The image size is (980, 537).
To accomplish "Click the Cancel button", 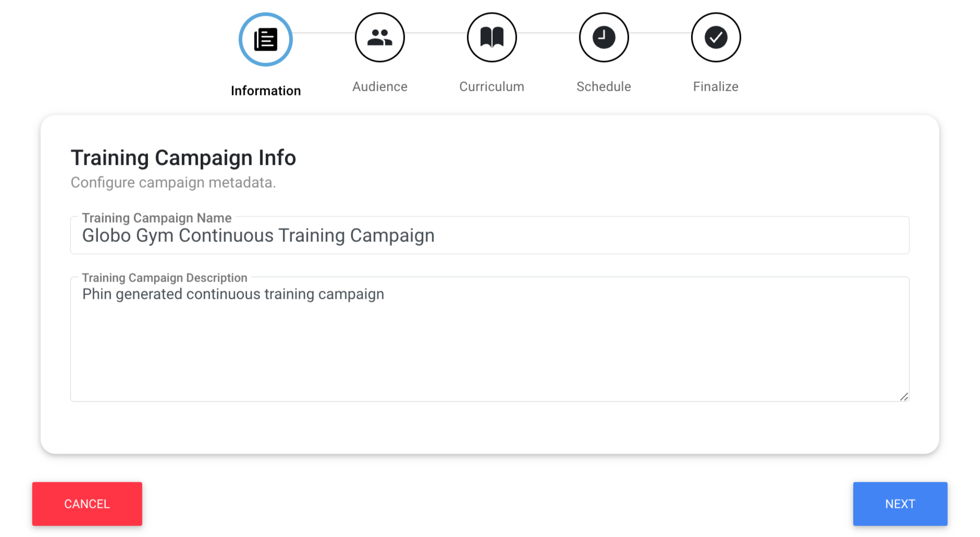I will point(87,504).
